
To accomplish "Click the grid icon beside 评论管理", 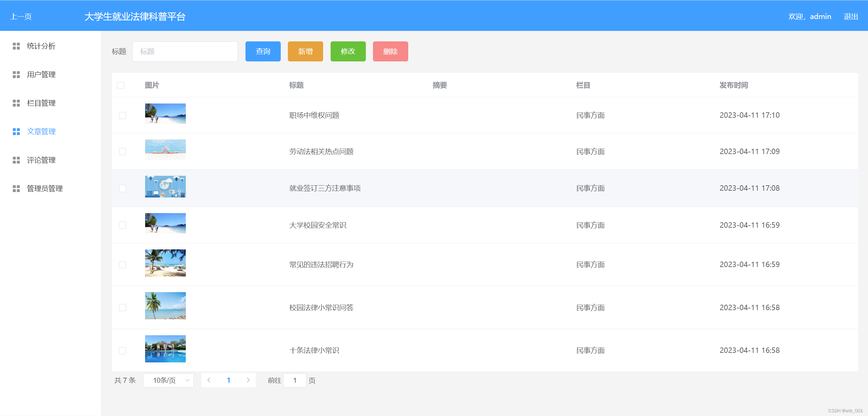I will pos(16,160).
